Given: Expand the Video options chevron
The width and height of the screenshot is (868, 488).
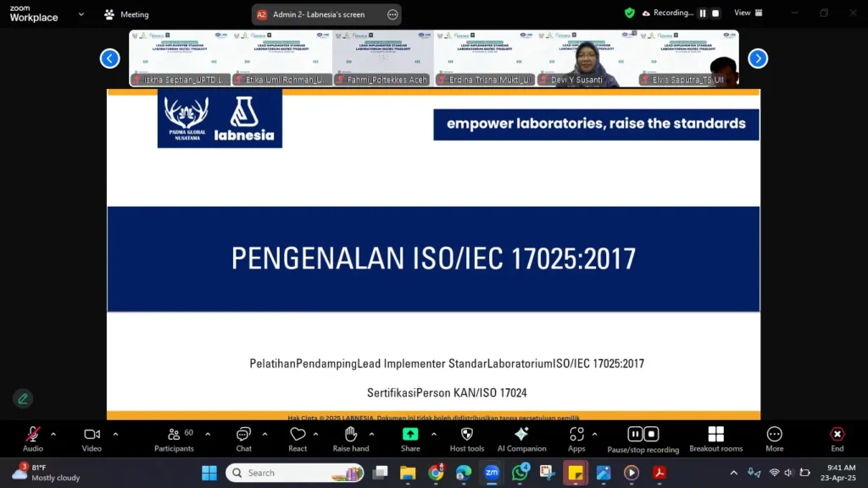Looking at the screenshot, I should pos(115,435).
